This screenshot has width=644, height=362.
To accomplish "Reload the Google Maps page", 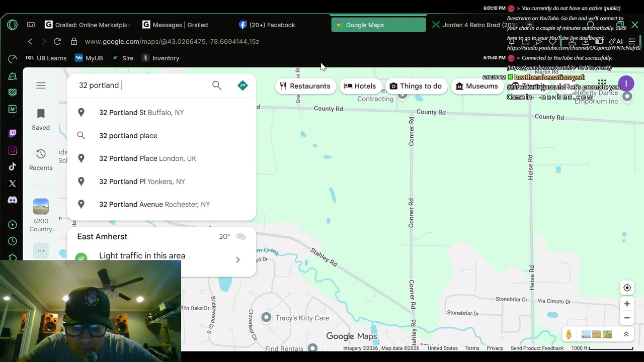I will pos(57,42).
